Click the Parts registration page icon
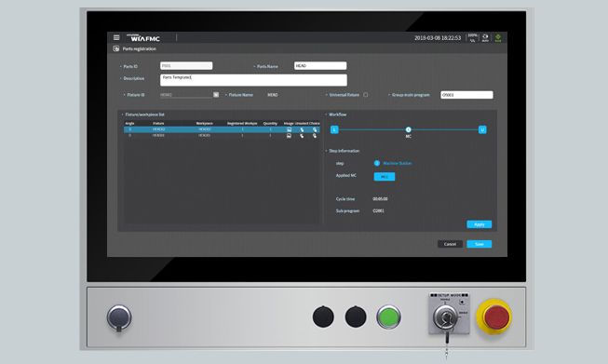Viewport: 608px width, 364px height. (x=116, y=48)
